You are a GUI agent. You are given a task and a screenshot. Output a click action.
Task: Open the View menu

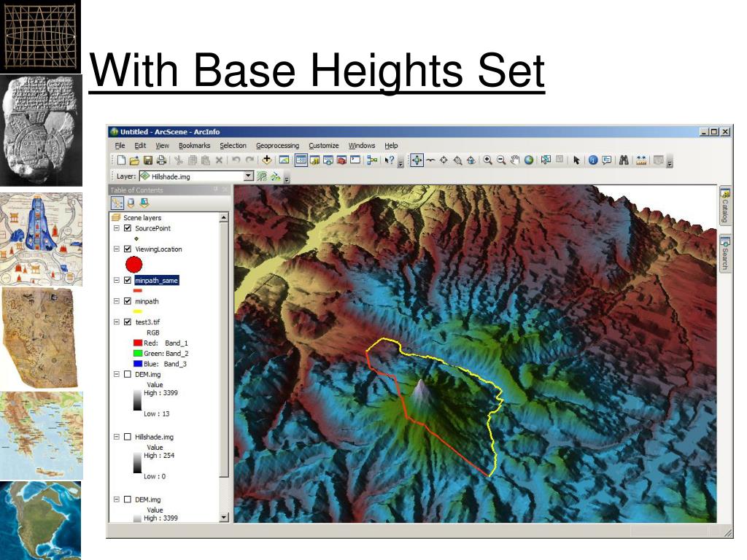click(162, 145)
